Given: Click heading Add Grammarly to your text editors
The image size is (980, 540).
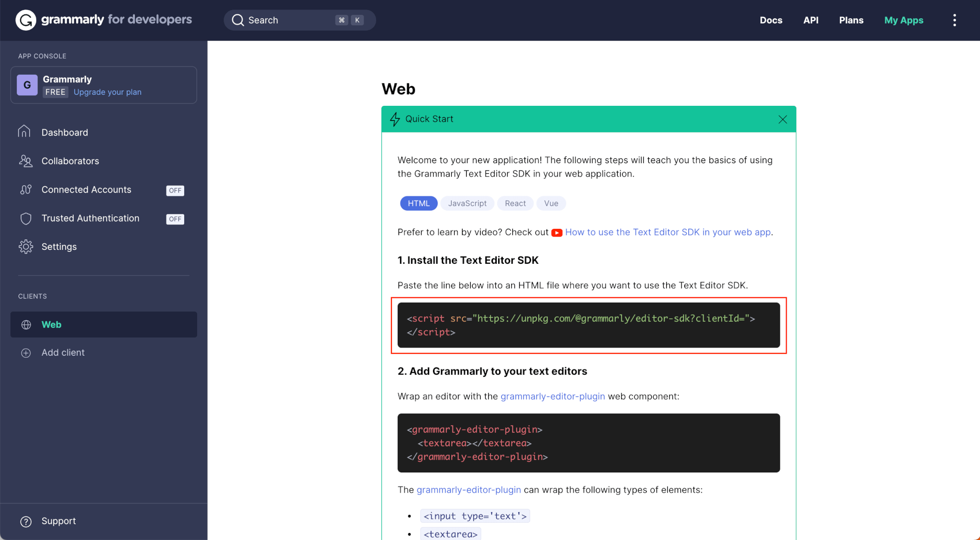Looking at the screenshot, I should point(492,371).
